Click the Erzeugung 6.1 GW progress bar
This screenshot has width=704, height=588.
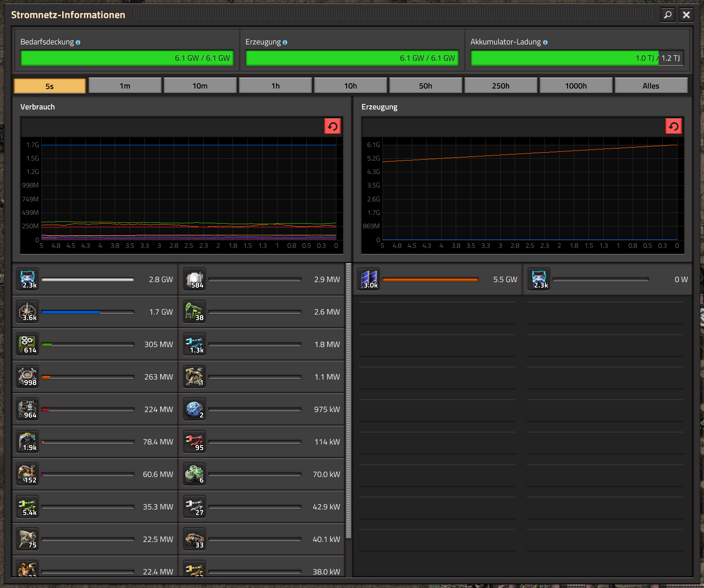pos(352,58)
